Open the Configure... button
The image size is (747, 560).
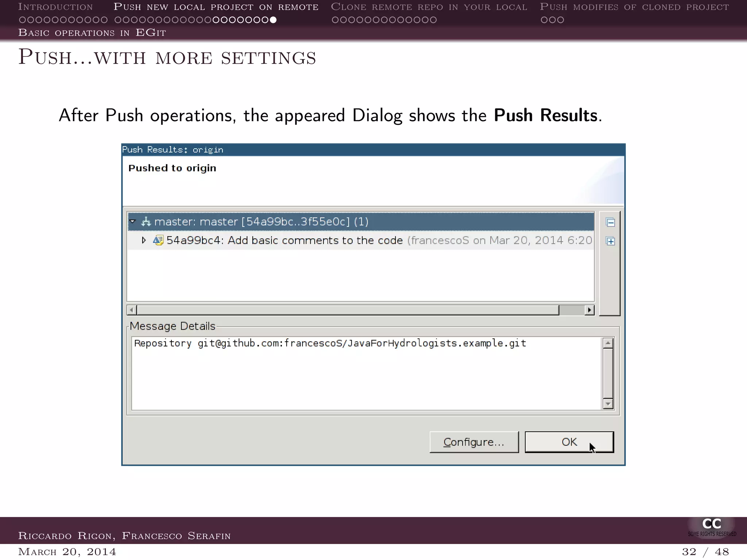(x=474, y=442)
